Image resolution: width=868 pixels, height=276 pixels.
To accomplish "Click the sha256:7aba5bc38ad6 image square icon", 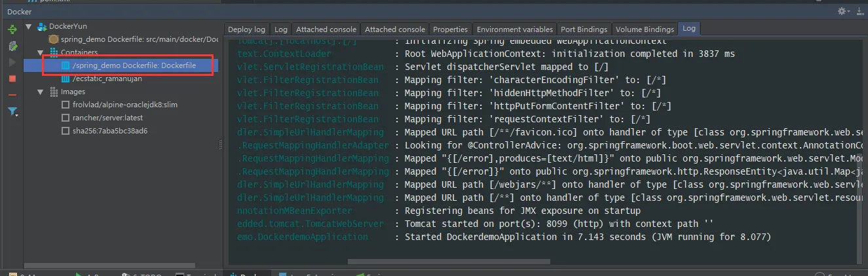I will pos(66,131).
